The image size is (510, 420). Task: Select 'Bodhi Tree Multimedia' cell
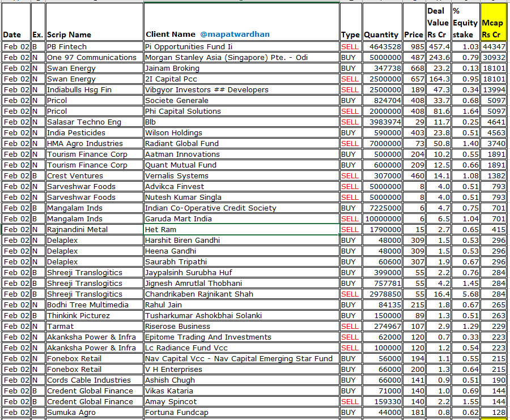[x=94, y=305]
